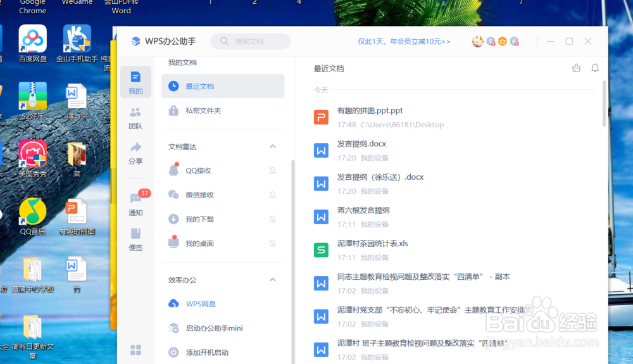
Task: Click the first membership badge icon
Action: pos(491,41)
